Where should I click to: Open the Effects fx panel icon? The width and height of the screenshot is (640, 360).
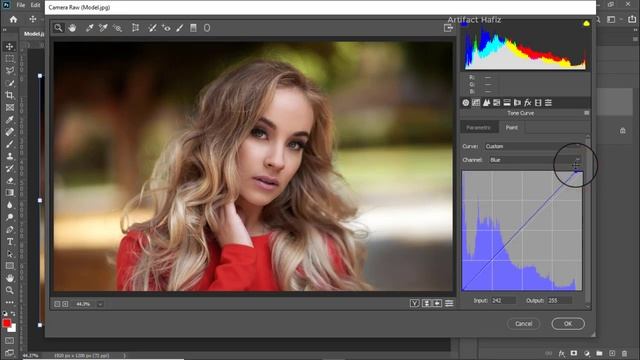[528, 102]
